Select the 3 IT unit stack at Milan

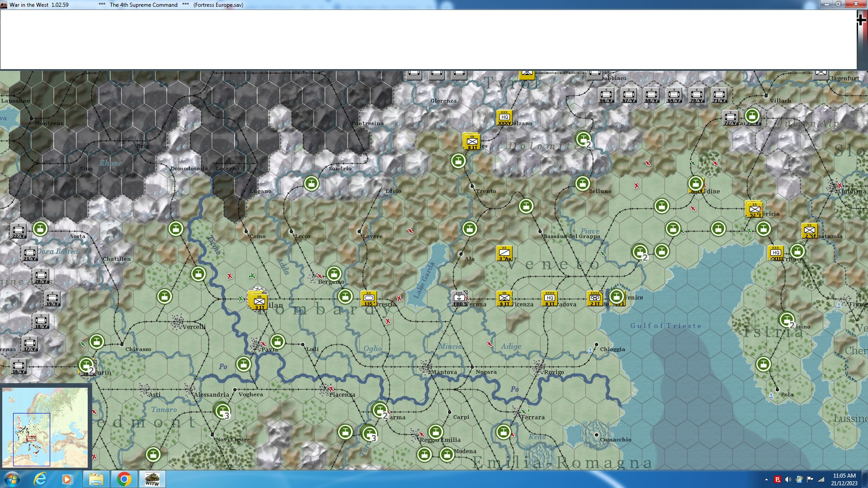259,301
